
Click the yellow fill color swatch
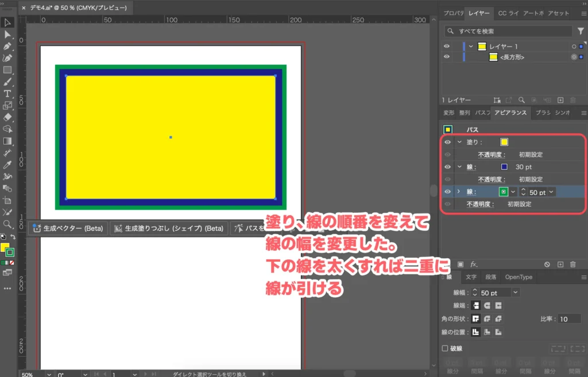coord(504,142)
